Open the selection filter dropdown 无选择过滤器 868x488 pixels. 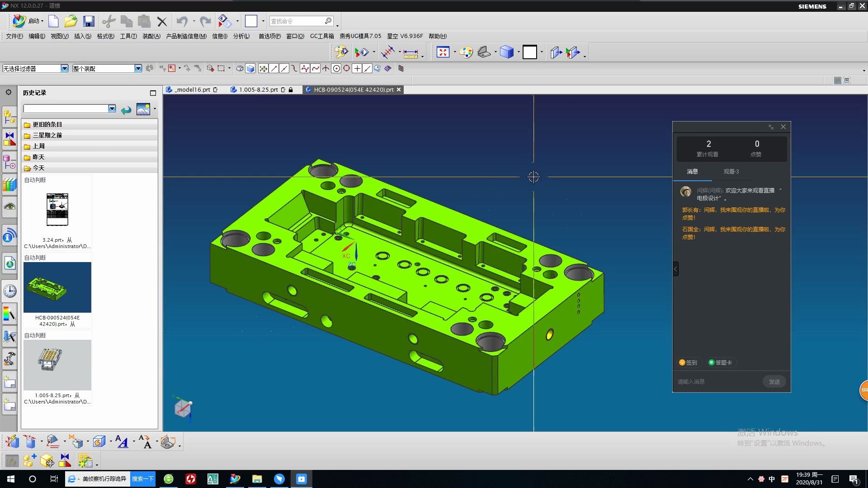pos(64,69)
